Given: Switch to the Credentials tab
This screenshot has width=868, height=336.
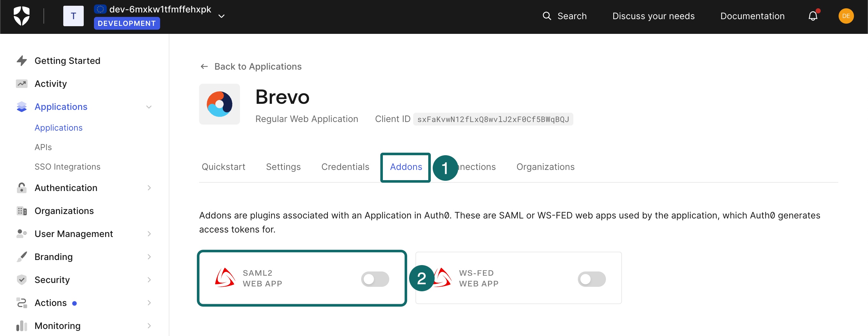Looking at the screenshot, I should (x=345, y=167).
